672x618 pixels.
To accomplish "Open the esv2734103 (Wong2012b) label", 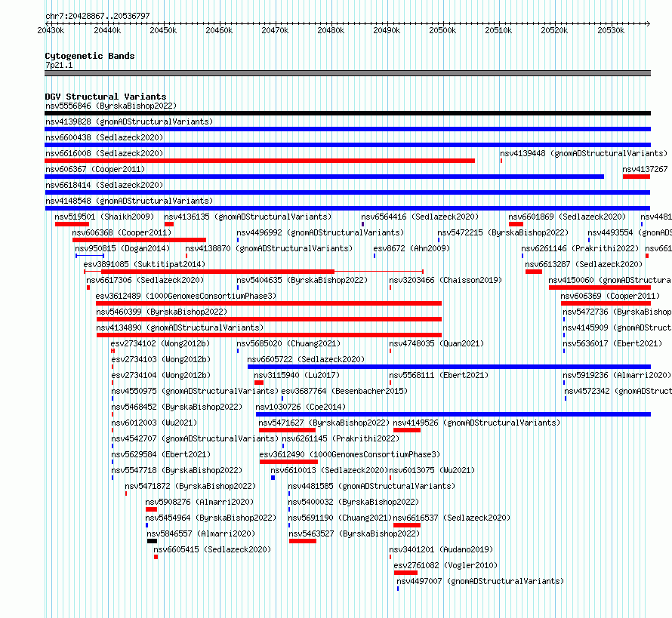I will click(x=161, y=359).
